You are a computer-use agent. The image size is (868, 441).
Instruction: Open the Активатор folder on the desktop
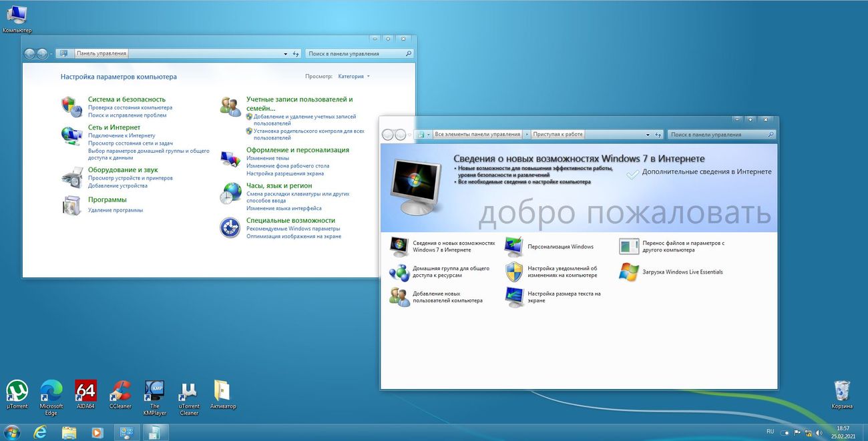click(x=222, y=394)
